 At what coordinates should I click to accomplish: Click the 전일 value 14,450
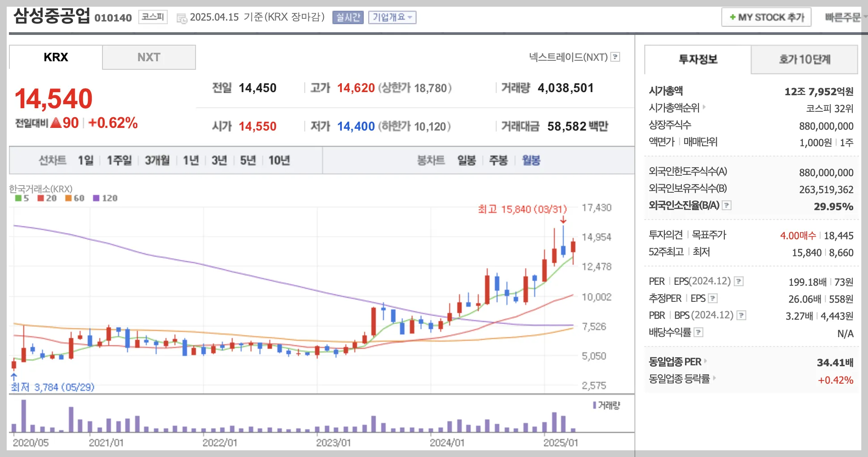tap(257, 88)
